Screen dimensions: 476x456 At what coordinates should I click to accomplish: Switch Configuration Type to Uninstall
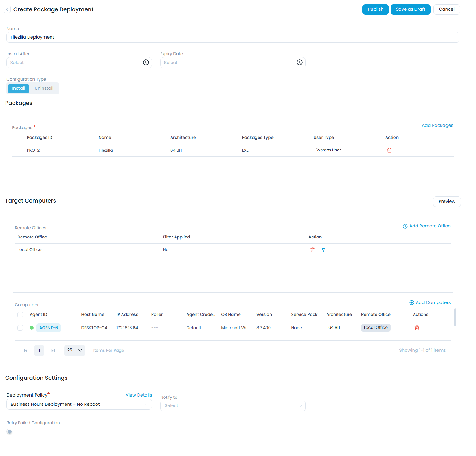click(44, 88)
